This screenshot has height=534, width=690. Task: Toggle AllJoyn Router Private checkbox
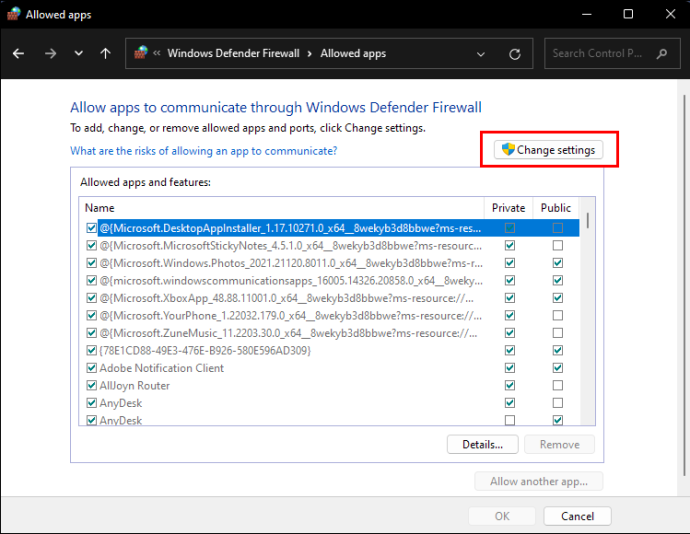[510, 385]
